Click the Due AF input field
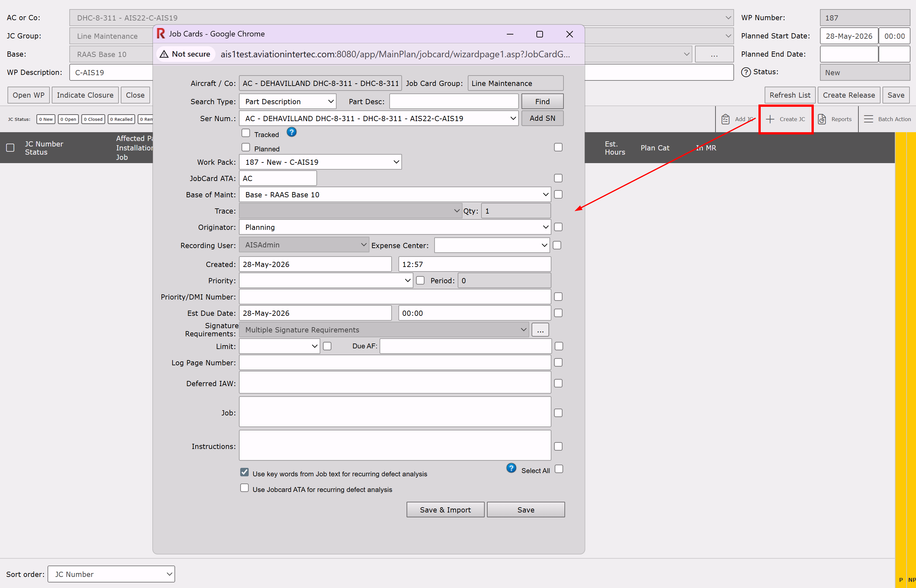 tap(465, 346)
